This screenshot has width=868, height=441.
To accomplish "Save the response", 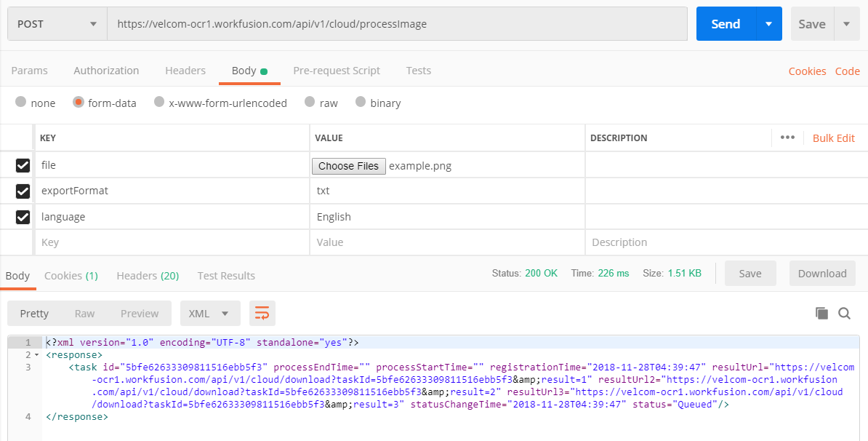I will tap(750, 274).
